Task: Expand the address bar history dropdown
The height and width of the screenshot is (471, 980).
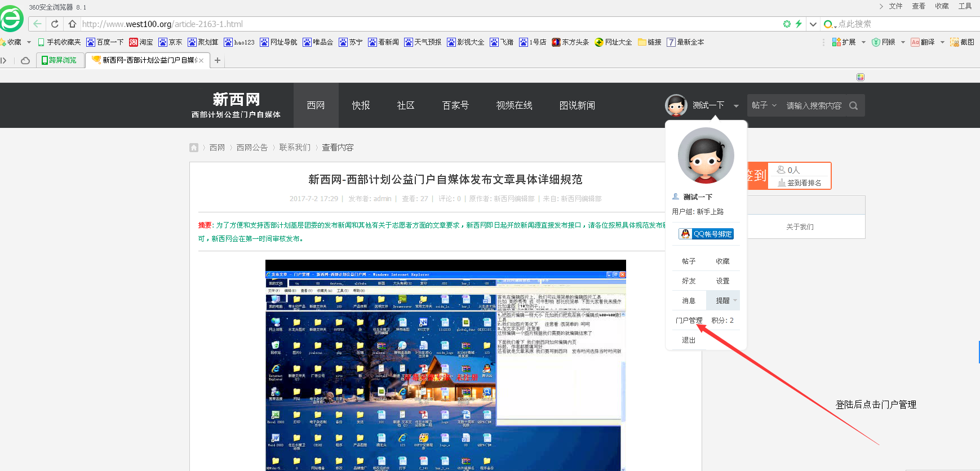Action: coord(813,24)
